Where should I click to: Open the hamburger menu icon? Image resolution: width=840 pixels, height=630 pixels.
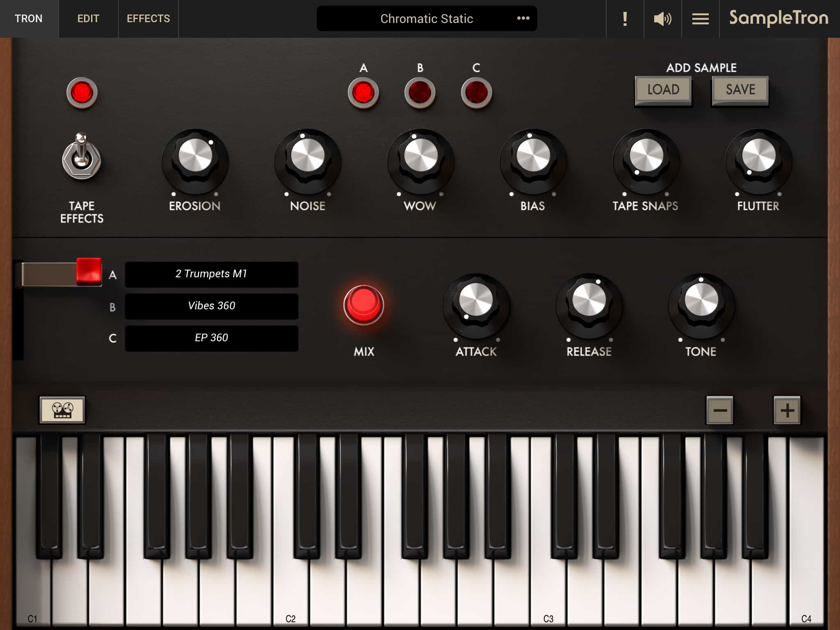700,19
